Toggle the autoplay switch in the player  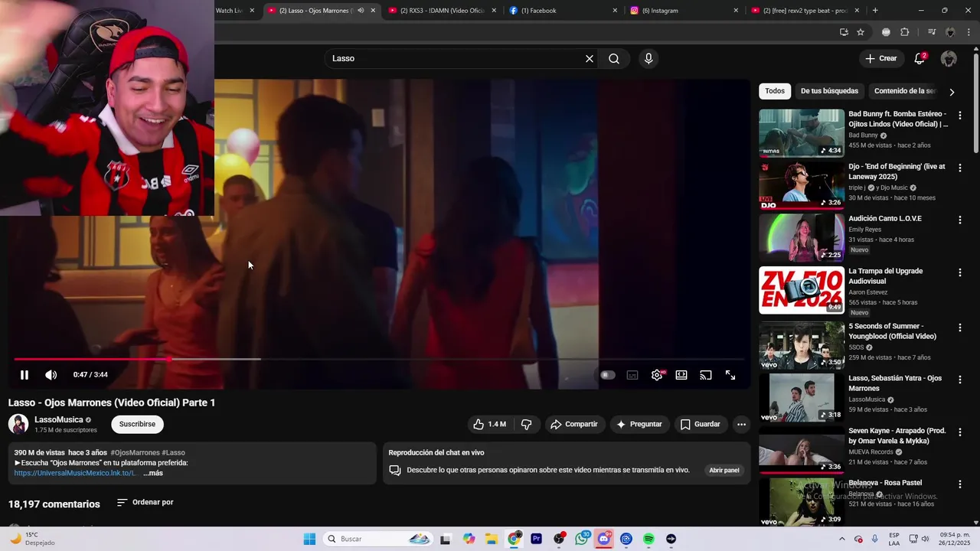[x=607, y=375]
